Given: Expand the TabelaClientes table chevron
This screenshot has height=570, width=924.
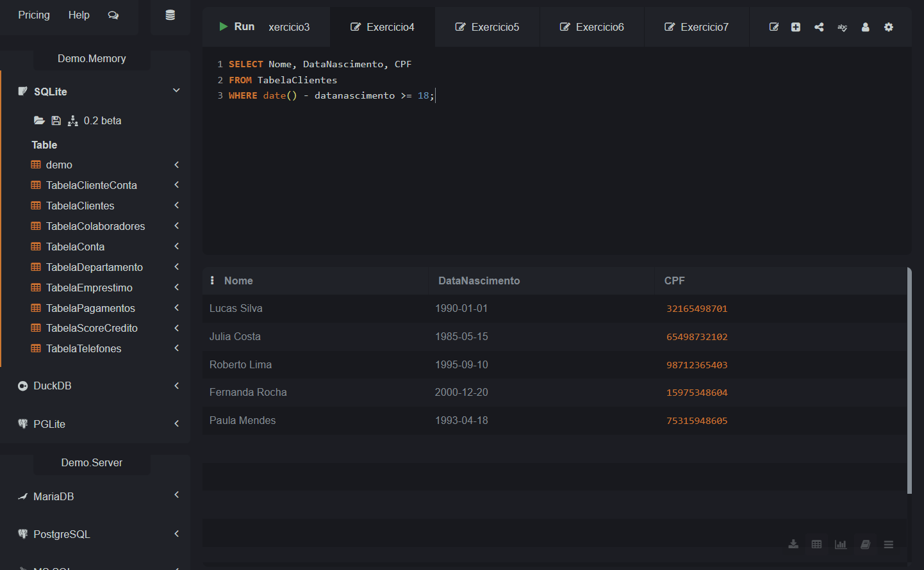Looking at the screenshot, I should (176, 206).
